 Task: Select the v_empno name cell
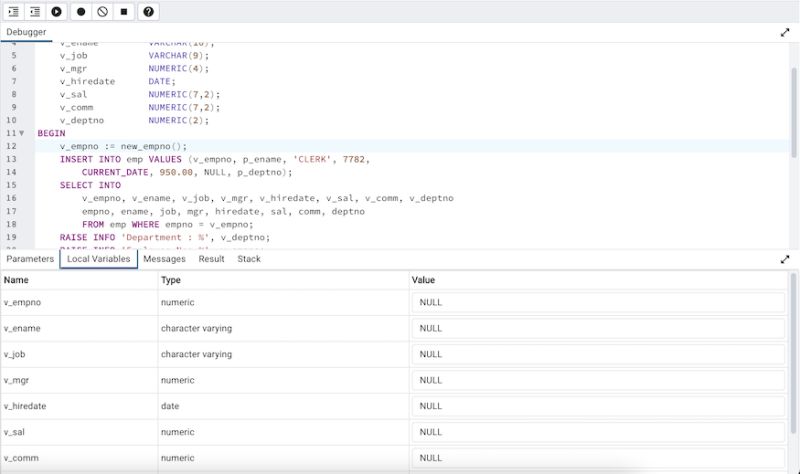79,303
